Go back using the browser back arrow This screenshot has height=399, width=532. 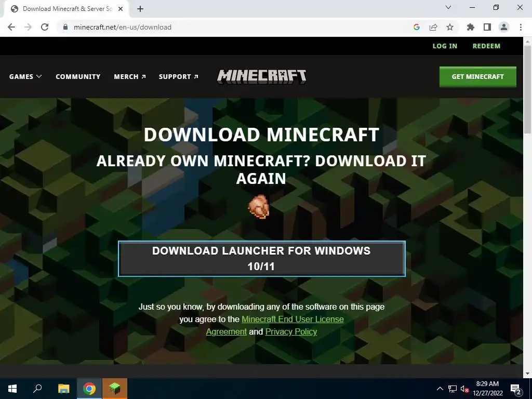pyautogui.click(x=11, y=27)
